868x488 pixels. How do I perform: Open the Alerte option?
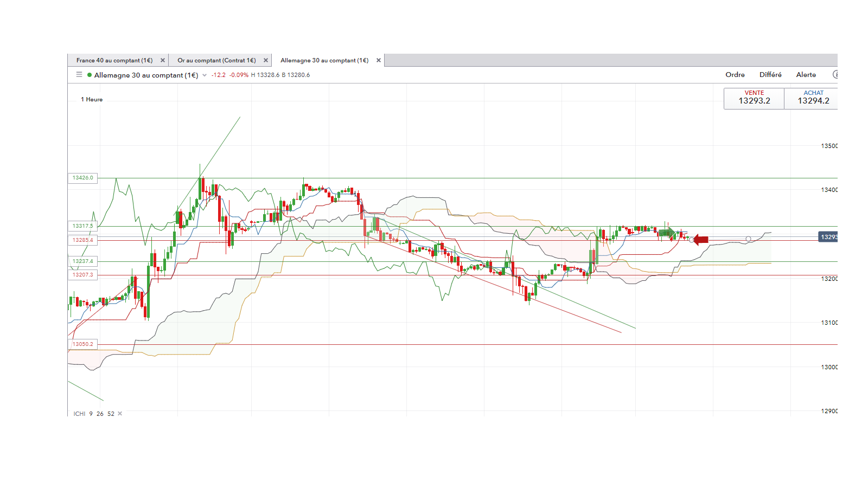click(x=806, y=75)
